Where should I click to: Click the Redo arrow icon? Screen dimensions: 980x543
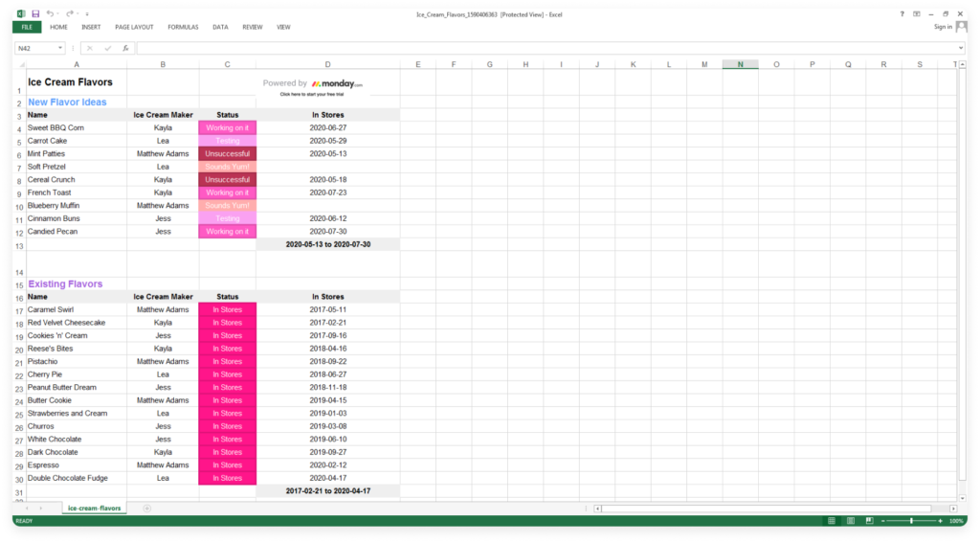click(68, 14)
